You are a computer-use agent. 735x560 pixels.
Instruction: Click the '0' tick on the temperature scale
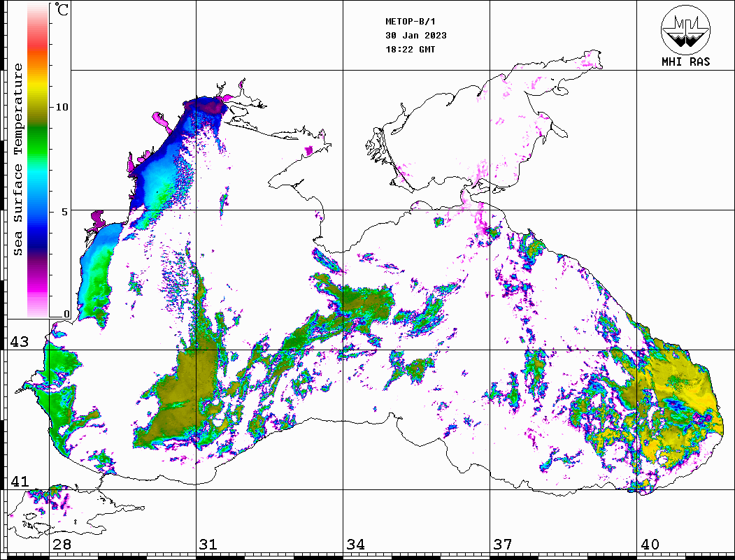click(x=66, y=314)
